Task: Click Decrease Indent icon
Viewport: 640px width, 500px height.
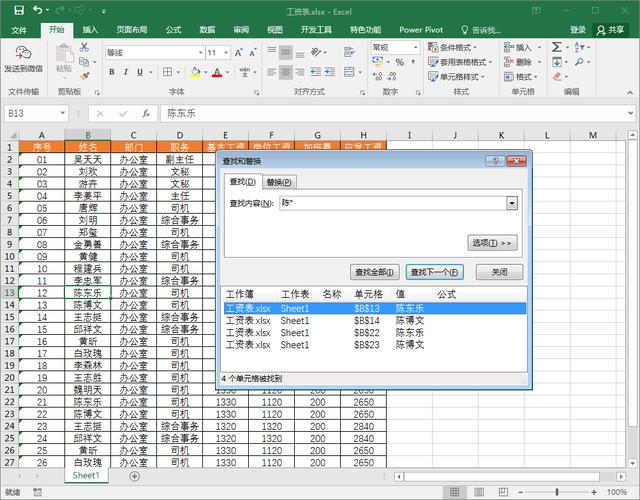Action: (316, 72)
